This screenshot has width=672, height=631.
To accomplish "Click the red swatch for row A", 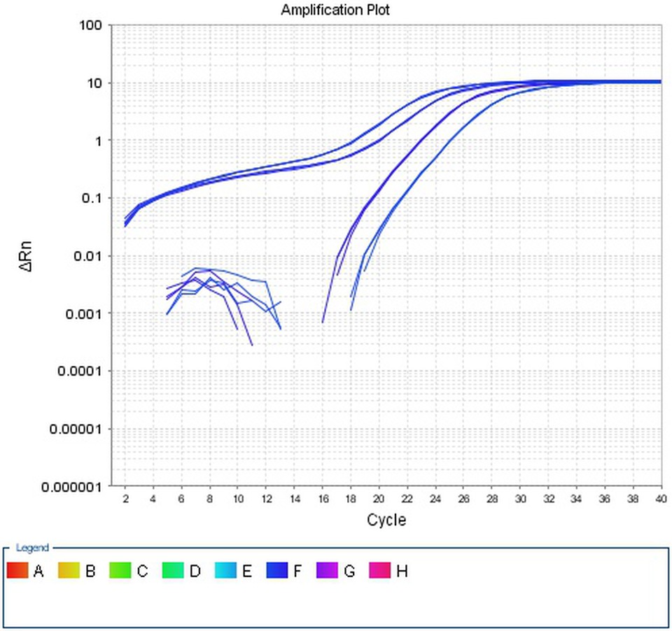I will (x=17, y=571).
